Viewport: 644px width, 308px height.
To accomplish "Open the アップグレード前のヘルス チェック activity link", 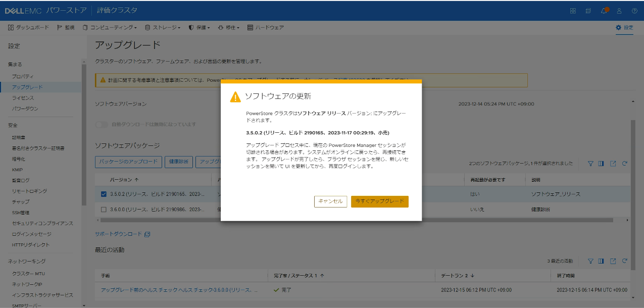I will pos(180,290).
